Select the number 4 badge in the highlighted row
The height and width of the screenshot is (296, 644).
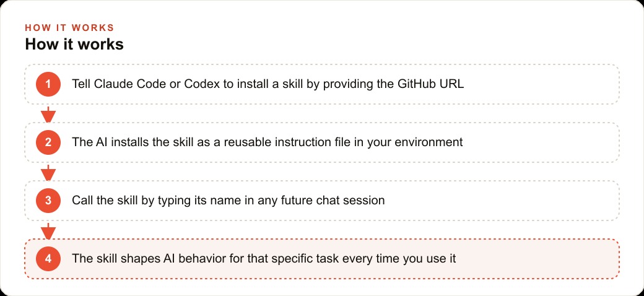(48, 259)
